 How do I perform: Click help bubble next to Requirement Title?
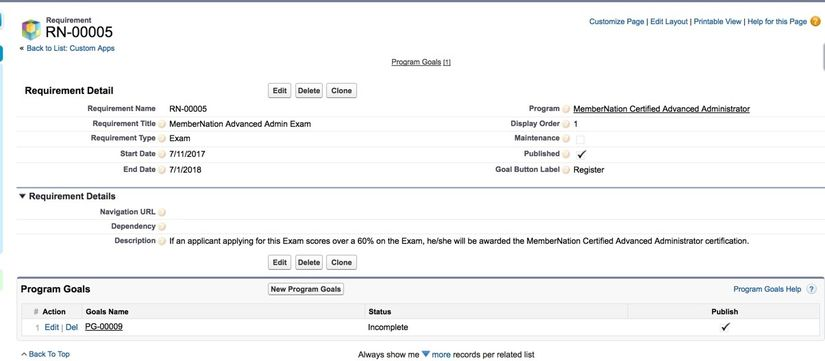[162, 124]
